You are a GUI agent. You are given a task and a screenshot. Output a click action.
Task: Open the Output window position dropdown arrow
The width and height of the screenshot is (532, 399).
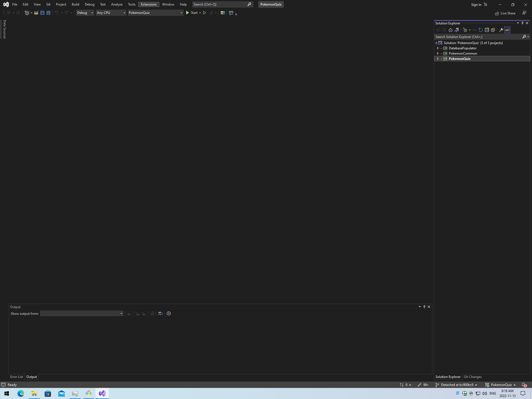pyautogui.click(x=420, y=307)
